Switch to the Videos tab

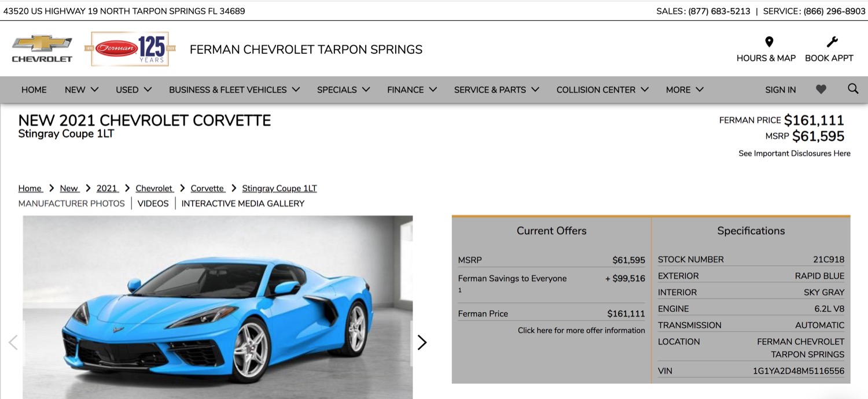(153, 204)
